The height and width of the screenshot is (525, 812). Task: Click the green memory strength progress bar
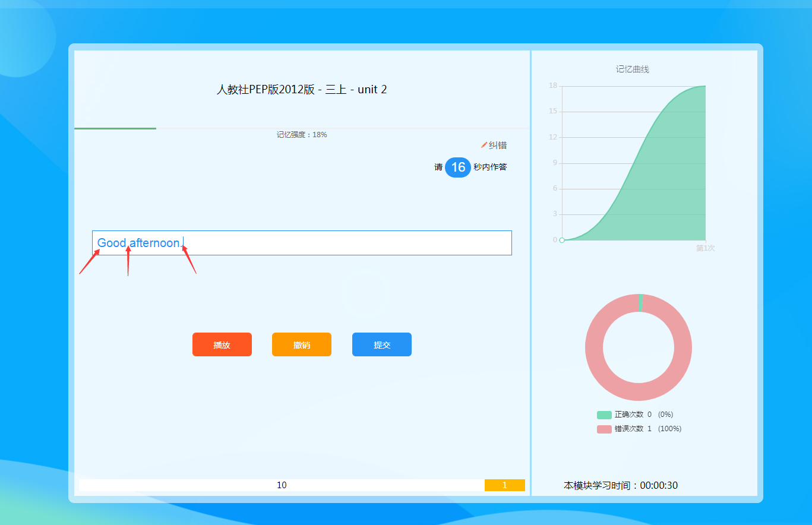tap(115, 128)
